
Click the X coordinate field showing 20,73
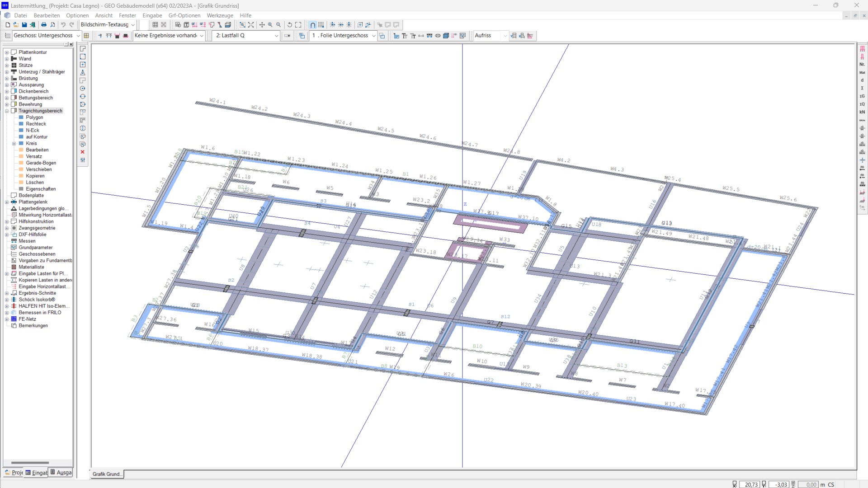tap(750, 484)
